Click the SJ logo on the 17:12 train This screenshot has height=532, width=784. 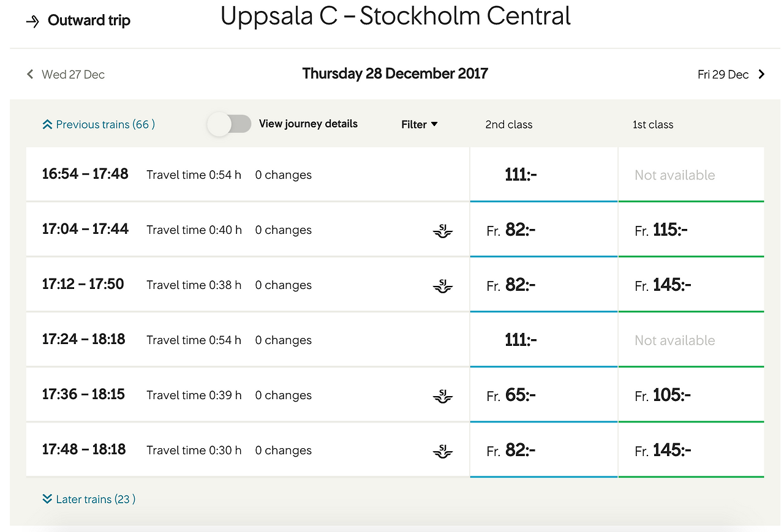click(x=442, y=286)
